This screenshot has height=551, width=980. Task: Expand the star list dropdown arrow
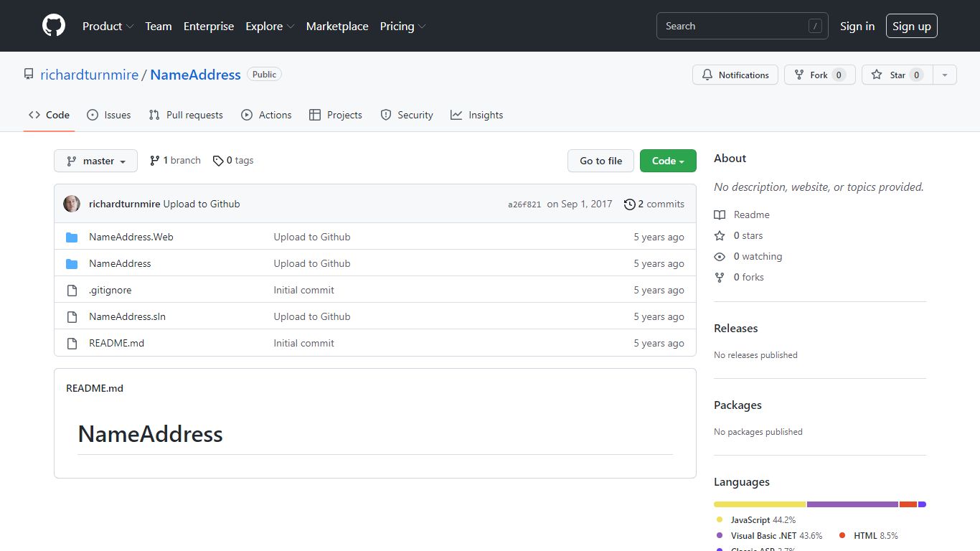click(x=945, y=75)
